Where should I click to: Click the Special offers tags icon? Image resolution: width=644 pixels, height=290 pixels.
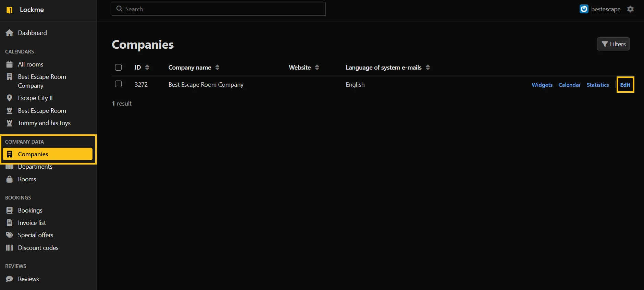[x=10, y=235]
